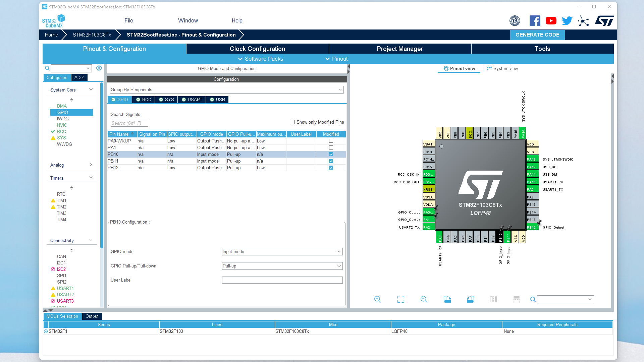Uncheck the Modified checkbox for PB10
This screenshot has height=362, width=644.
(x=331, y=154)
